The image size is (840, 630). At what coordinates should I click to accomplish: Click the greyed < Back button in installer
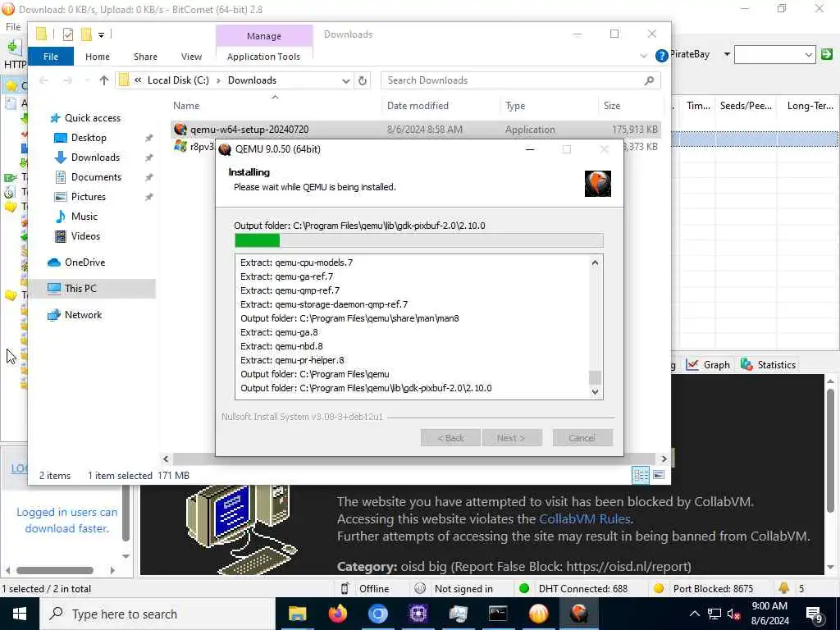point(450,438)
